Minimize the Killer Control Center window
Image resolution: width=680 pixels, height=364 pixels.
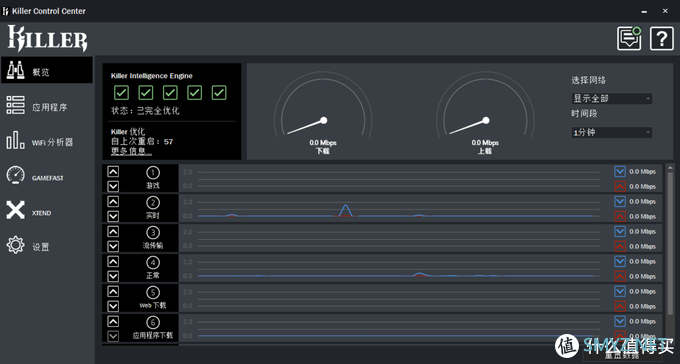pos(644,11)
